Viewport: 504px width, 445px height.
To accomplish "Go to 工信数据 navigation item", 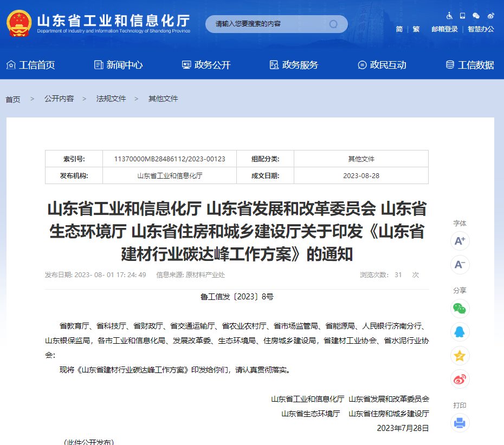I will (469, 65).
